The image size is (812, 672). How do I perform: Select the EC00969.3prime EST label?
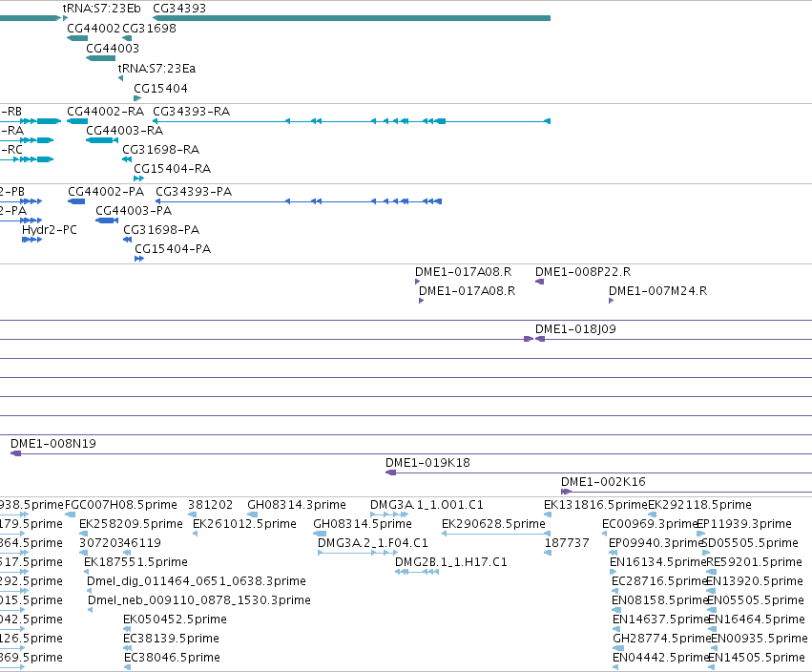click(650, 524)
